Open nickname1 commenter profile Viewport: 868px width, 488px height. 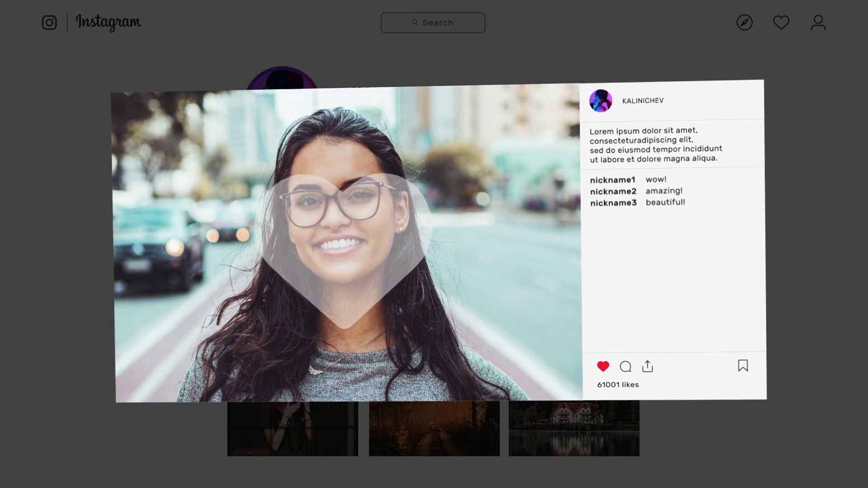point(612,180)
